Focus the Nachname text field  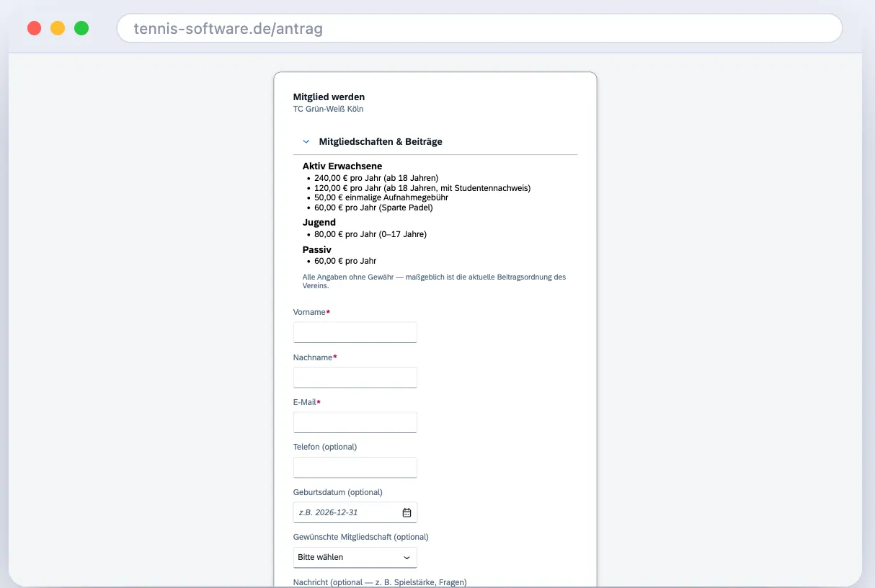355,378
